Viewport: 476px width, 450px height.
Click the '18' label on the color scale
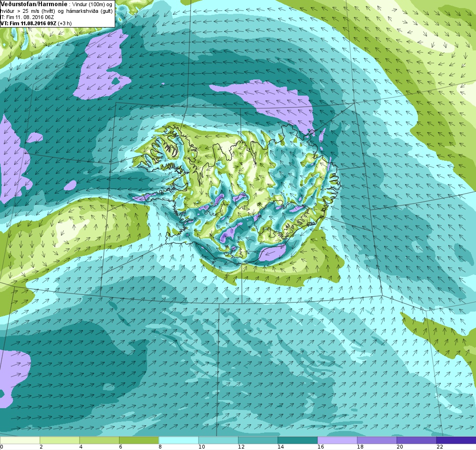[x=360, y=447]
